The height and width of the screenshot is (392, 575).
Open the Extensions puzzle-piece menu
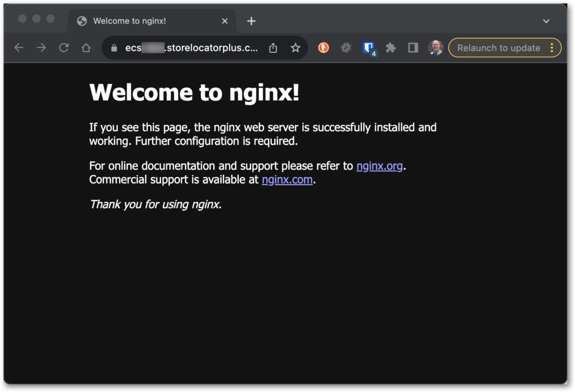tap(391, 48)
